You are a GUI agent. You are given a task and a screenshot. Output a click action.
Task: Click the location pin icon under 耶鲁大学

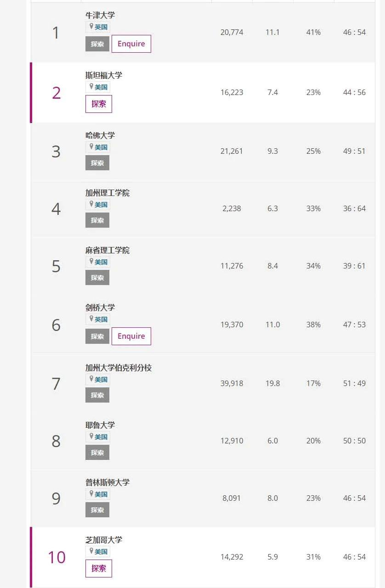[91, 436]
